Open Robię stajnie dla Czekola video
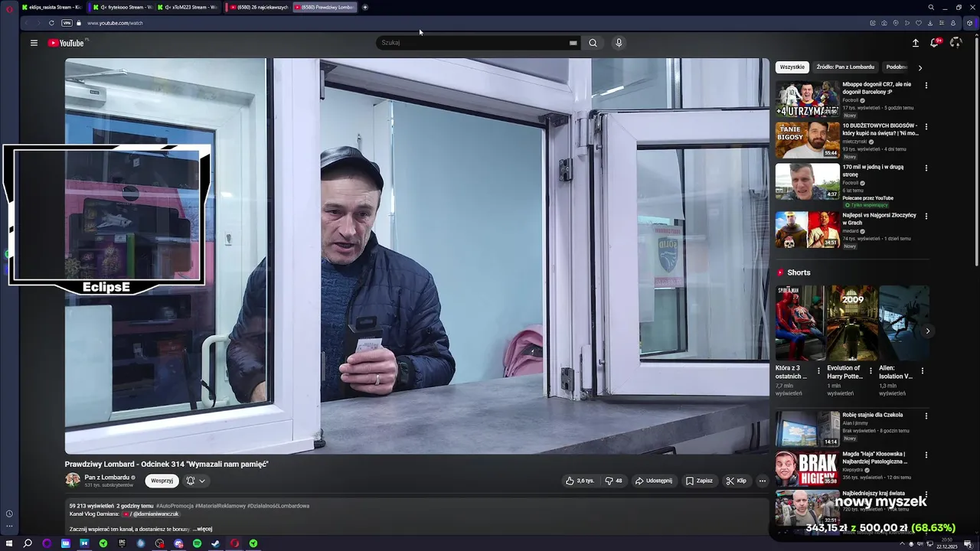Viewport: 980px width, 551px height. tap(807, 429)
